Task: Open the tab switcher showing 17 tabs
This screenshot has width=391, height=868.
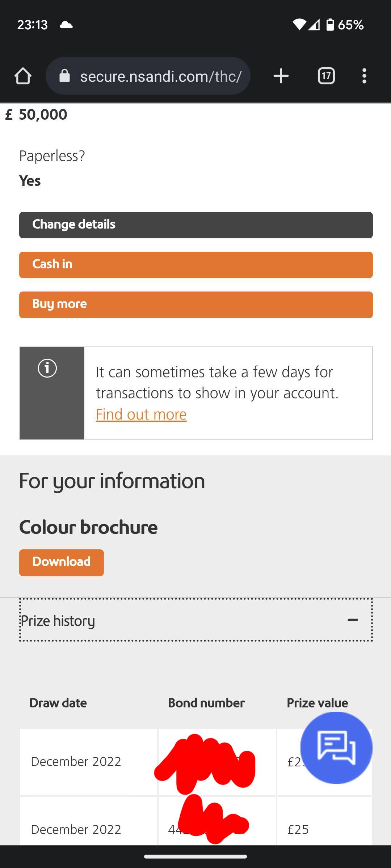Action: tap(326, 76)
